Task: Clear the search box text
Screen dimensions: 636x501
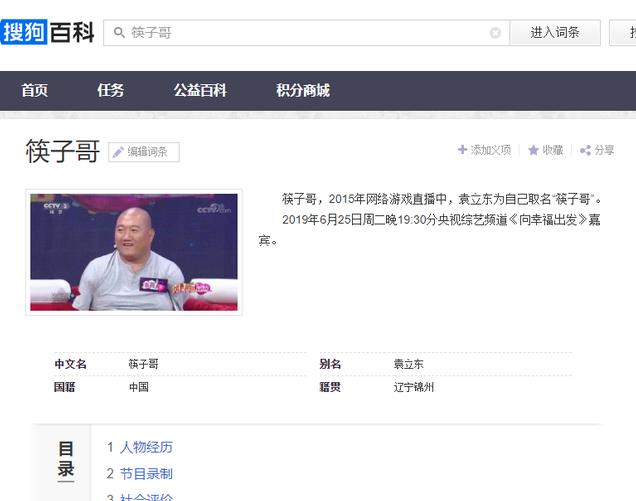Action: [495, 32]
